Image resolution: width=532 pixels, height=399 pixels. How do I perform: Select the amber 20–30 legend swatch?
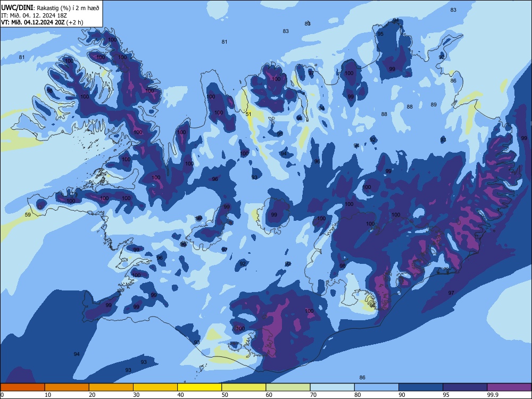[x=111, y=387]
